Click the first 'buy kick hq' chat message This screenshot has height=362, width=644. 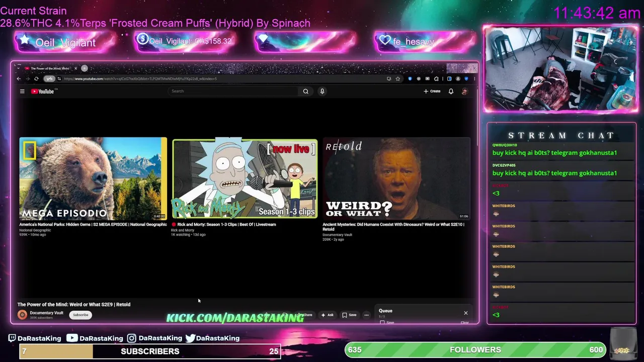tap(554, 153)
